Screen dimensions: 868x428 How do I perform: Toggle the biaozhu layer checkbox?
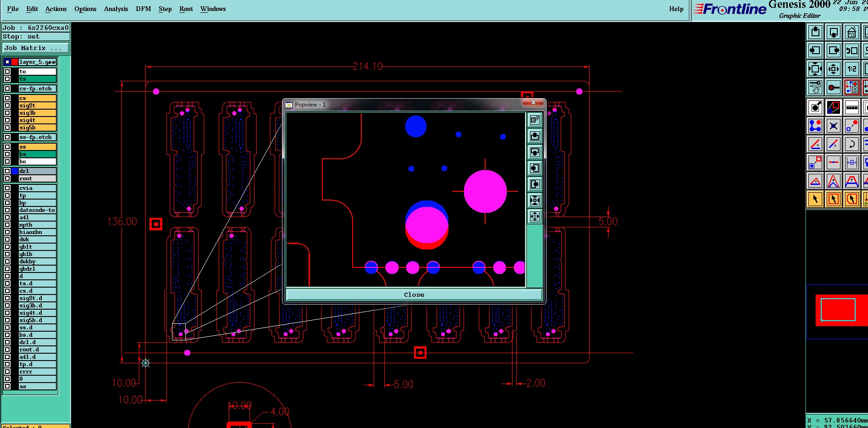coord(7,232)
